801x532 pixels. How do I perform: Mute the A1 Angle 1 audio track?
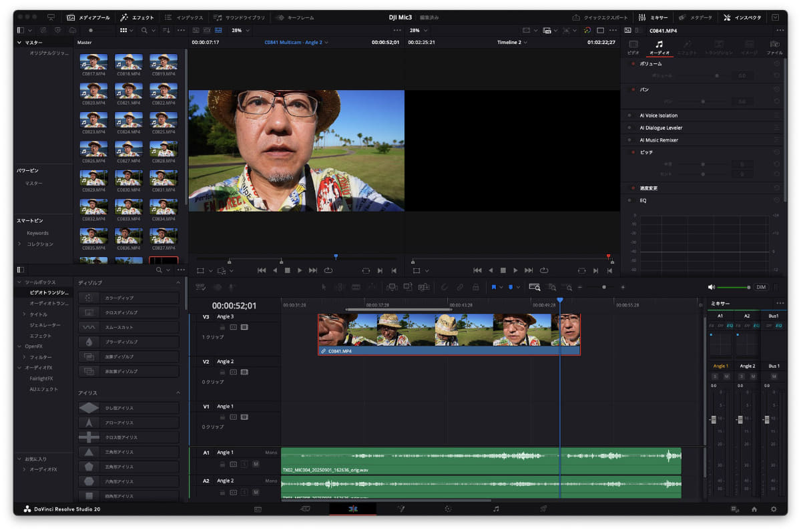pyautogui.click(x=256, y=464)
